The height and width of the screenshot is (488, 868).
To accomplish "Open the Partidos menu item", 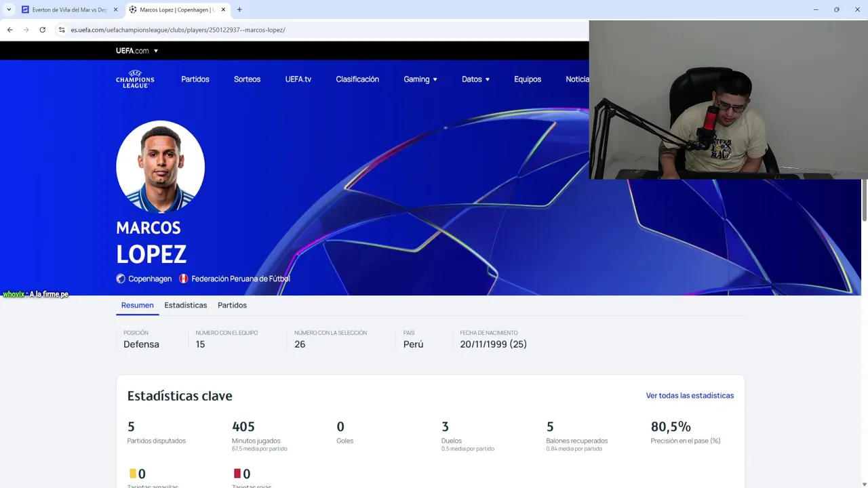I will 195,79.
